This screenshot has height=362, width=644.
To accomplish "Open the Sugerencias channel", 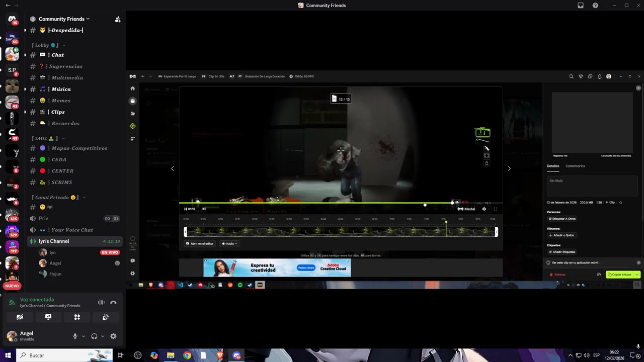I will point(73,66).
